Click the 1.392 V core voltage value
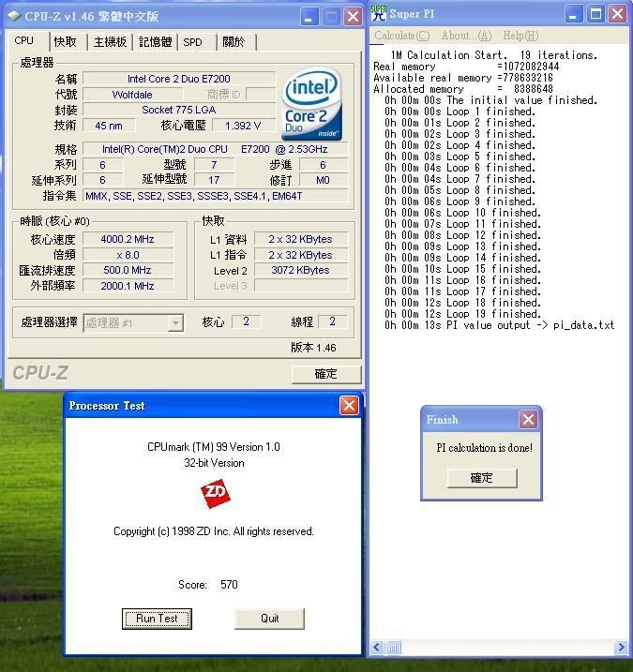This screenshot has width=633, height=672. coord(243,126)
